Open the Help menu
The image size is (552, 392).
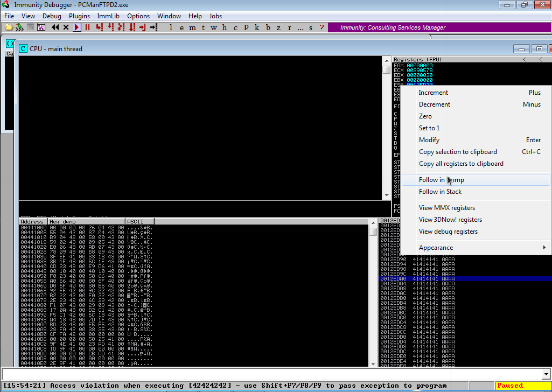click(195, 16)
